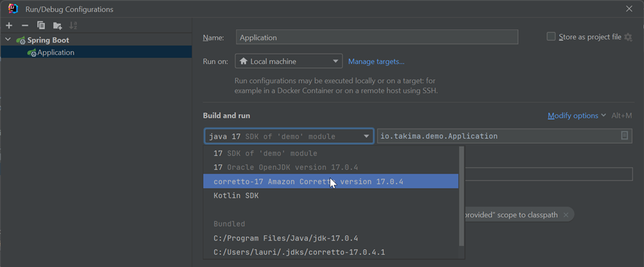Open Modify options menu
This screenshot has height=267, width=644.
tap(573, 116)
